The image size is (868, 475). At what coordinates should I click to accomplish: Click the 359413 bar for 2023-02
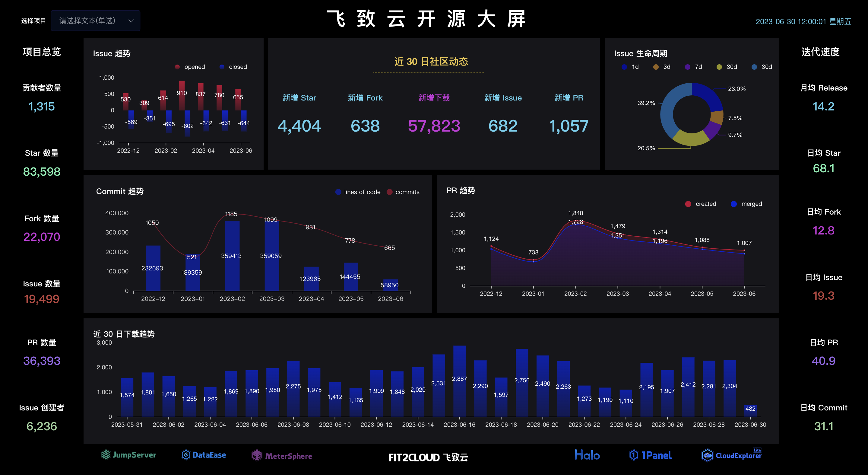(x=232, y=256)
